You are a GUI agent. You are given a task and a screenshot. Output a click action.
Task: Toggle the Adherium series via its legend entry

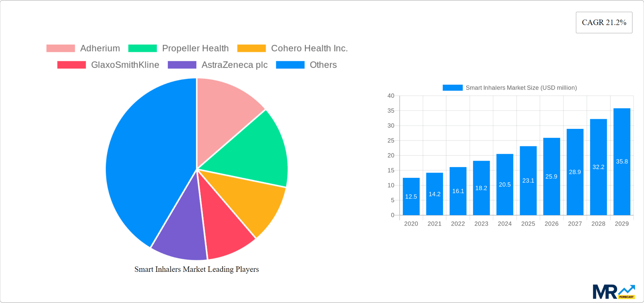100,48
